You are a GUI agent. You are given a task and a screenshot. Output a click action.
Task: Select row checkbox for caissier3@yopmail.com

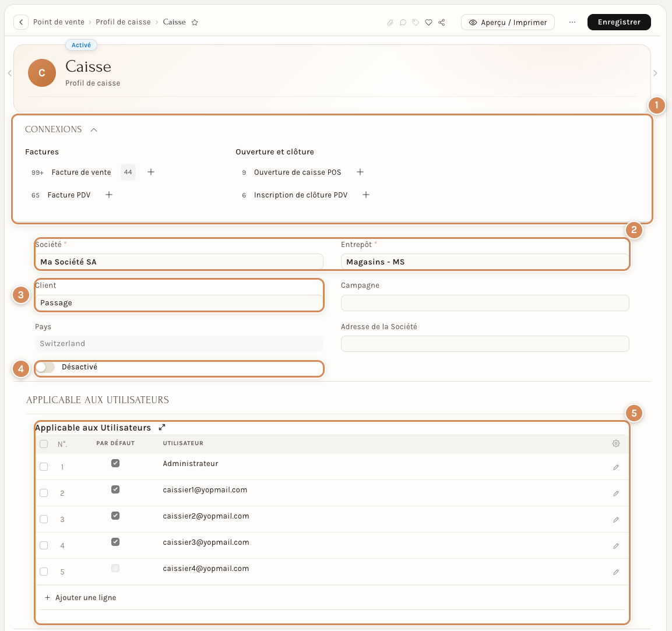click(44, 546)
